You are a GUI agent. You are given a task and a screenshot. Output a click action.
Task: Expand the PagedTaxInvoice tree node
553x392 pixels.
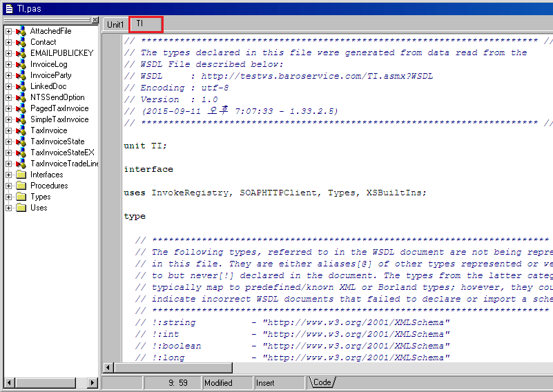tap(8, 108)
